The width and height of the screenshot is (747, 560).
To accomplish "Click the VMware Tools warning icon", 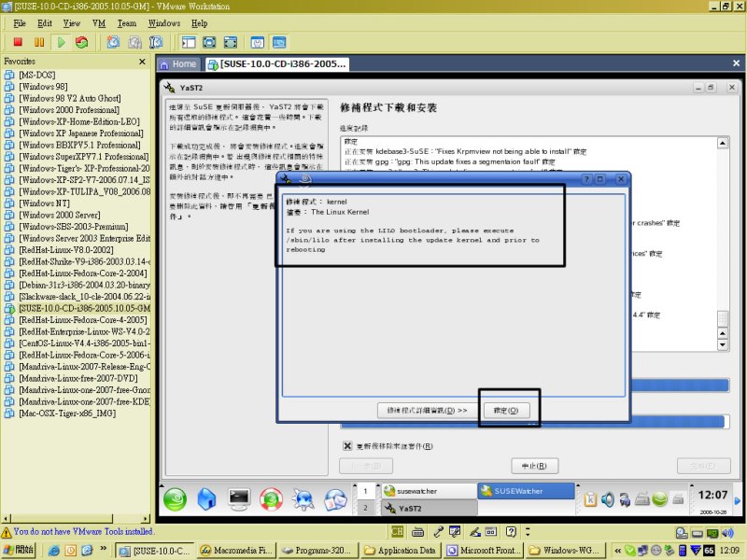I will (7, 532).
